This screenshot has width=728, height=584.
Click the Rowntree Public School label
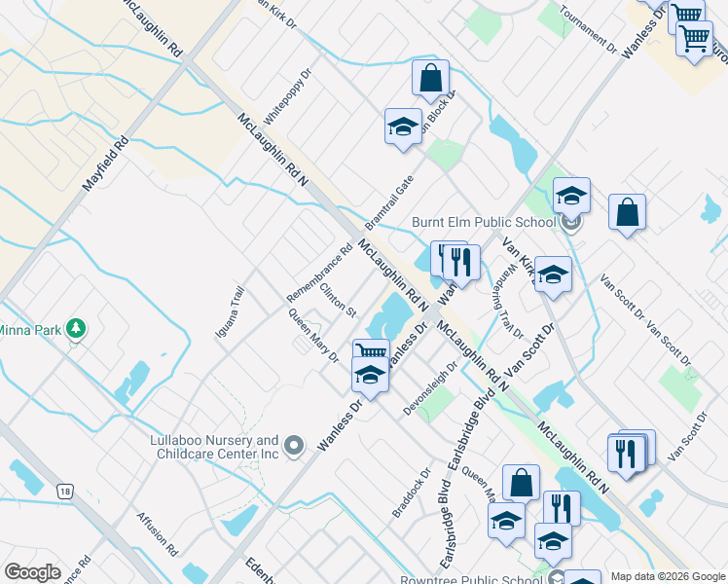(471, 579)
